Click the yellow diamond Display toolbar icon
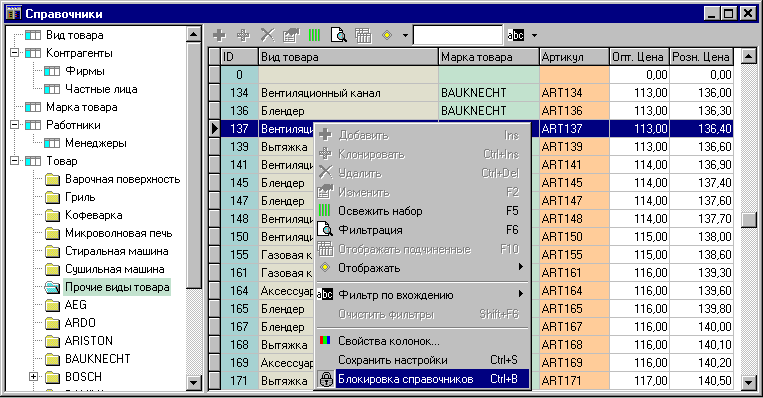The width and height of the screenshot is (763, 398). (x=387, y=35)
